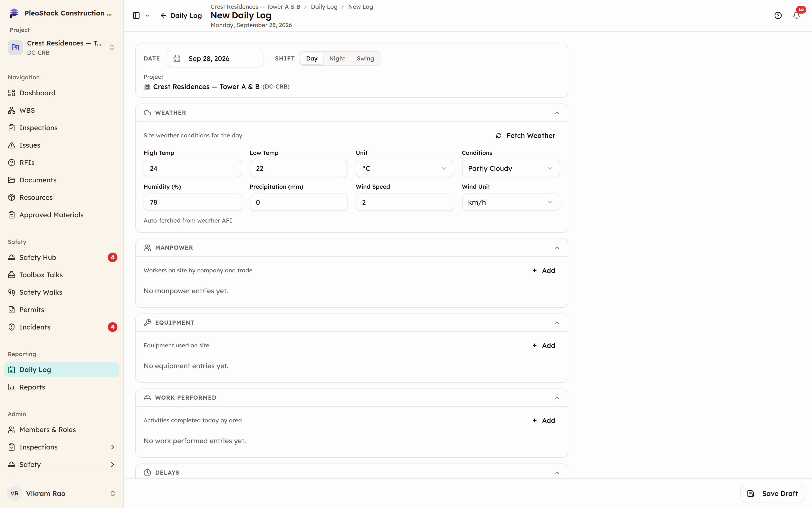
Task: Click the Low Temp field
Action: tap(299, 168)
